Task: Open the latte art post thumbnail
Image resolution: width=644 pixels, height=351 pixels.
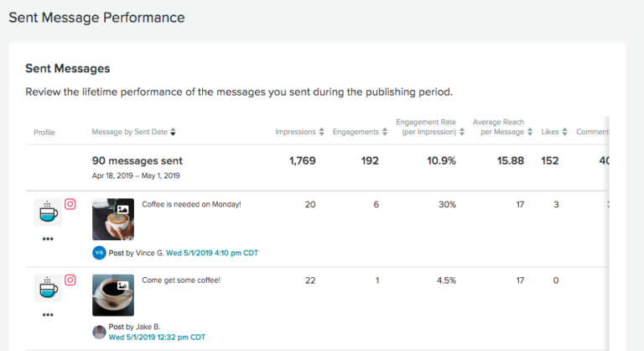Action: [x=113, y=220]
